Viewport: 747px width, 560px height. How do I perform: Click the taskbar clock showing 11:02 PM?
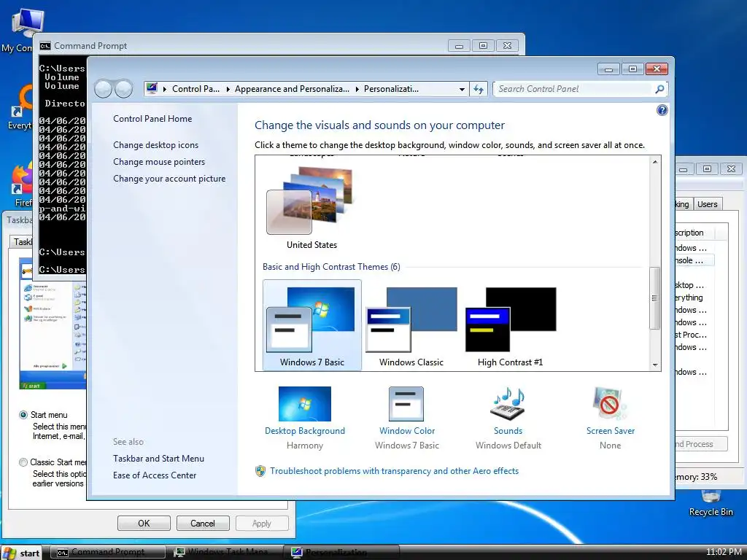tap(724, 553)
